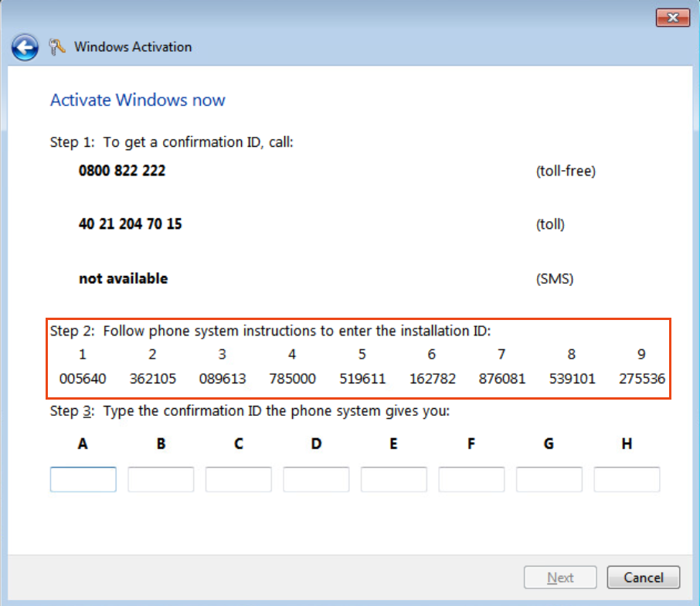Viewport: 700px width, 606px height.
Task: Focus confirmation ID field G
Action: (549, 479)
